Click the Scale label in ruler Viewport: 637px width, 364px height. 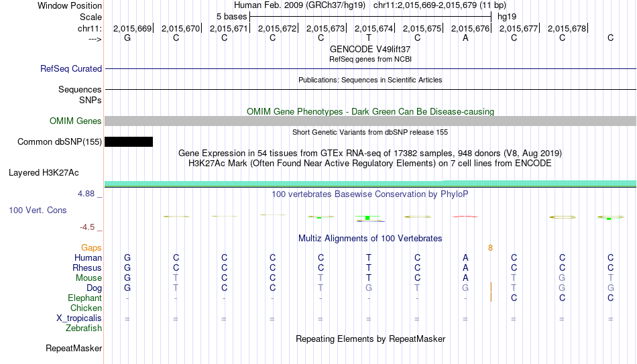pyautogui.click(x=91, y=17)
